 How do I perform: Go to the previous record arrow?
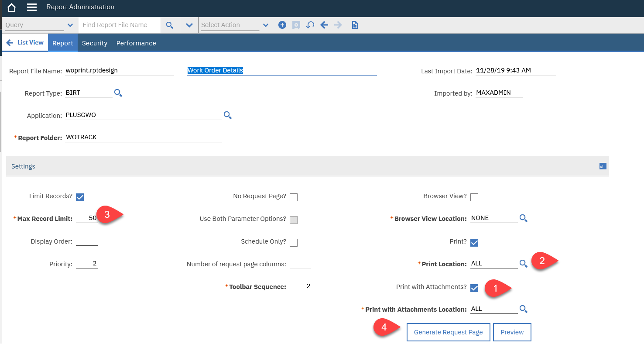(324, 25)
